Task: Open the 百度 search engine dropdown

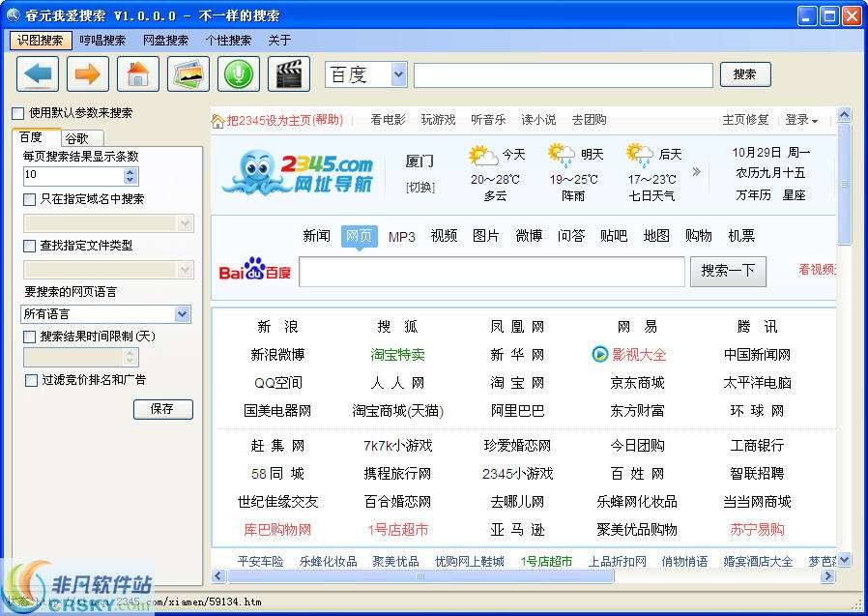Action: pyautogui.click(x=398, y=74)
